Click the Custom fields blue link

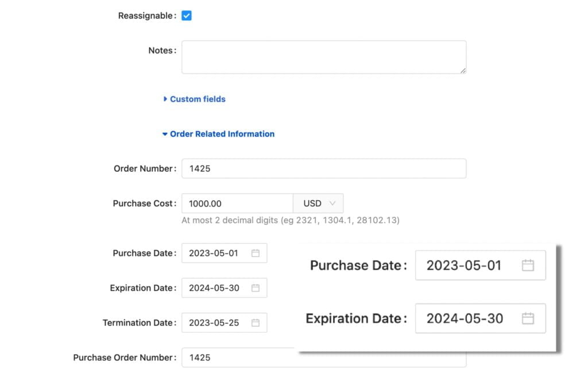point(197,99)
